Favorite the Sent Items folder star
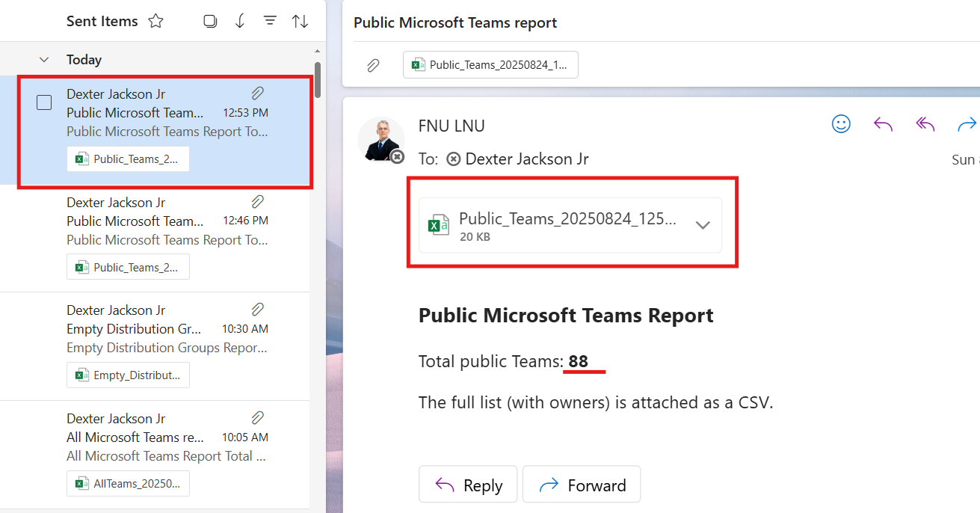Viewport: 980px width, 513px height. [x=155, y=22]
